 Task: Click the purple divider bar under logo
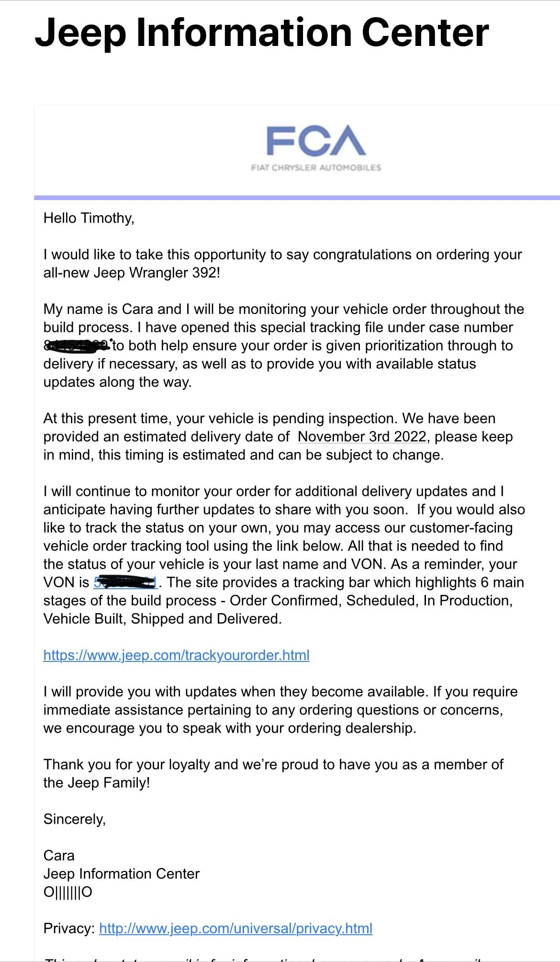tap(297, 197)
